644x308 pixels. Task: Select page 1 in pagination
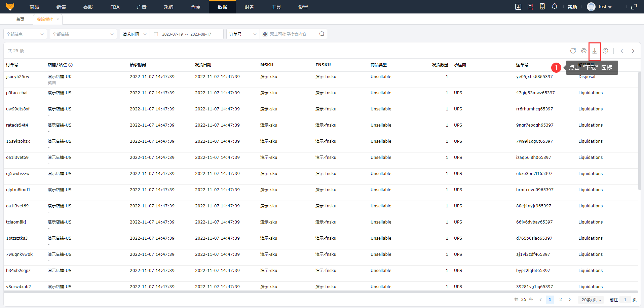[550, 300]
